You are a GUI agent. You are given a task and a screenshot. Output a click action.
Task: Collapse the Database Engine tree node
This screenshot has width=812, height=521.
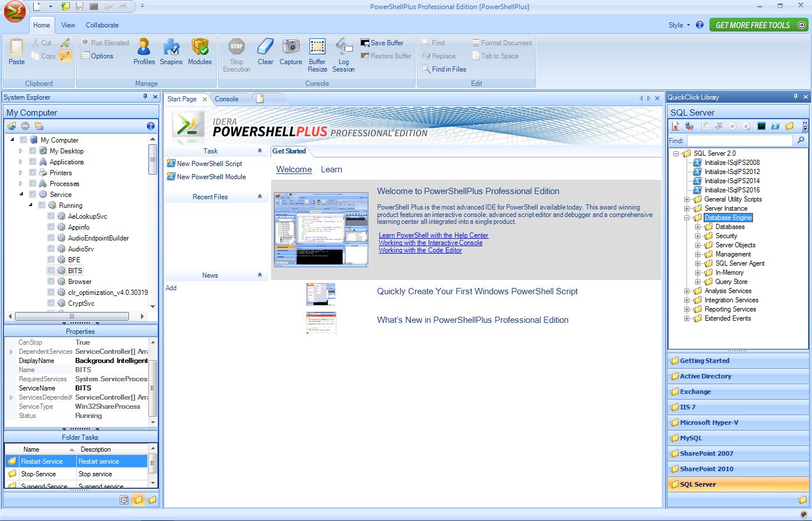pyautogui.click(x=687, y=218)
